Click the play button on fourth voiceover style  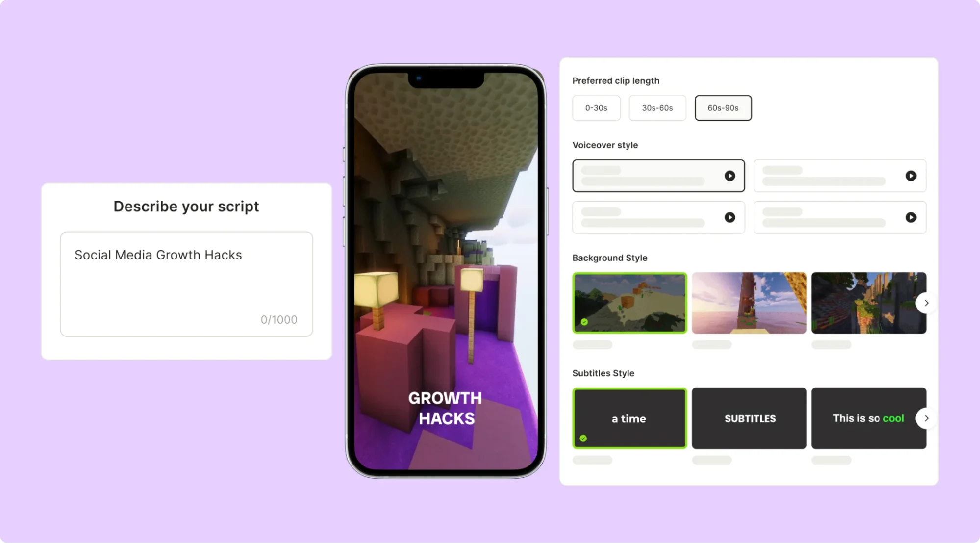910,217
